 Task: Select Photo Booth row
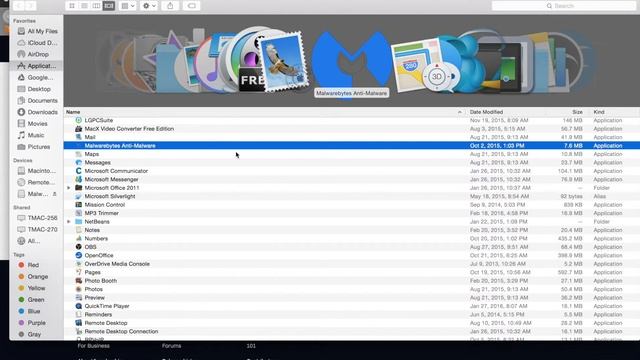(x=351, y=281)
